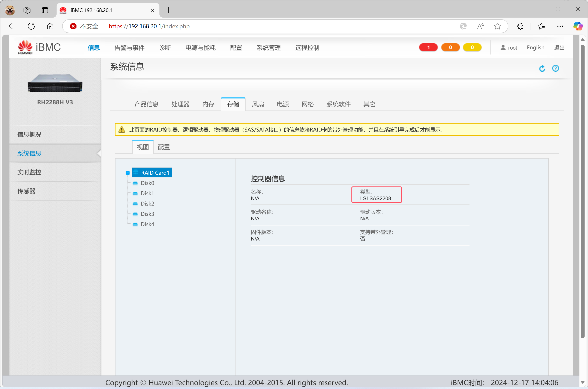The height and width of the screenshot is (389, 588).
Task: Click the page refresh icon beside help
Action: coord(542,68)
